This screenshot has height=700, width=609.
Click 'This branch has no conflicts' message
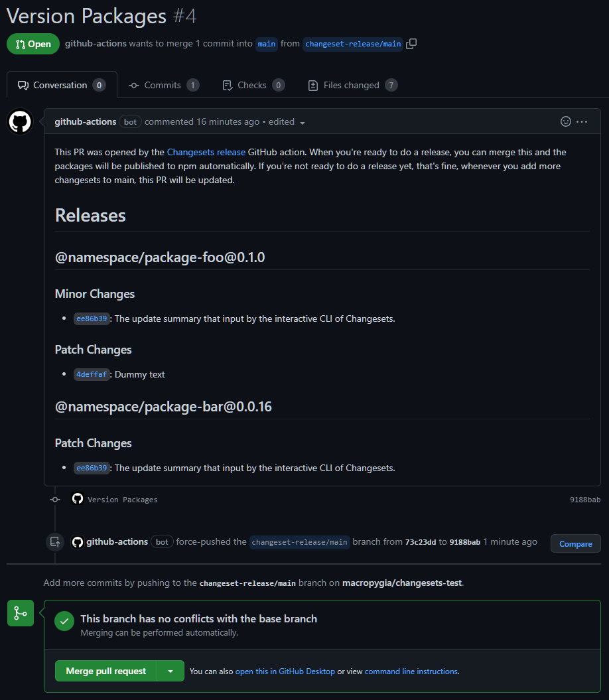198,619
